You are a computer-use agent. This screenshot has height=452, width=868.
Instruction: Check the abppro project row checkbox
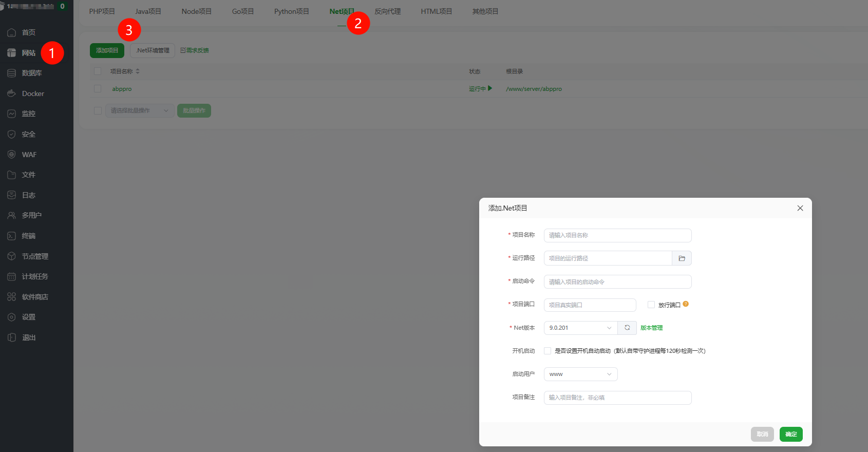(98, 89)
